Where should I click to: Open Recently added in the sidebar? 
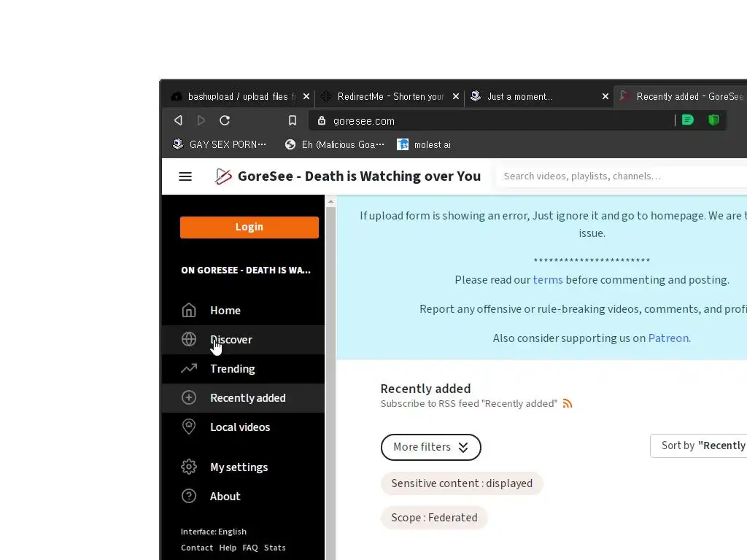[243, 397]
